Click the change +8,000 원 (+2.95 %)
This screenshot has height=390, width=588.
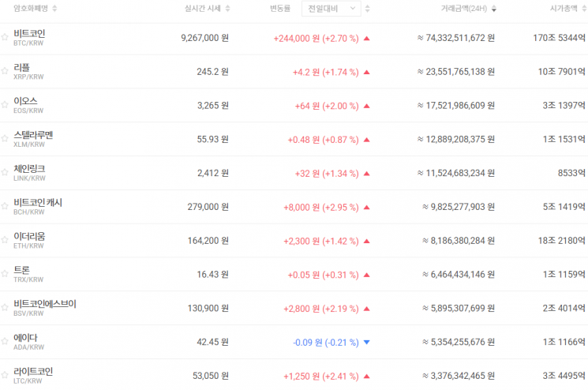(321, 207)
